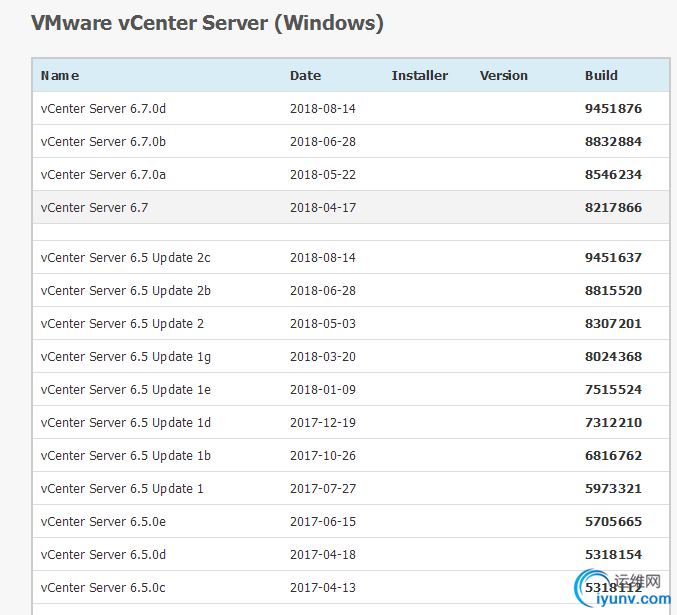Select vCenter Server 6.5 Update 2c name
677x615 pixels.
(x=125, y=258)
